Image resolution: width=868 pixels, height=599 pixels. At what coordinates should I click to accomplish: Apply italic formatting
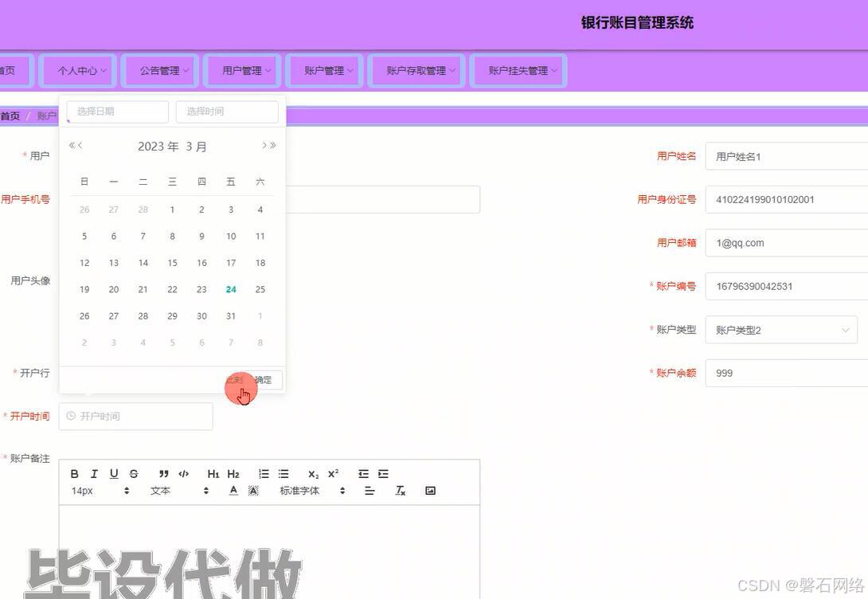click(94, 473)
